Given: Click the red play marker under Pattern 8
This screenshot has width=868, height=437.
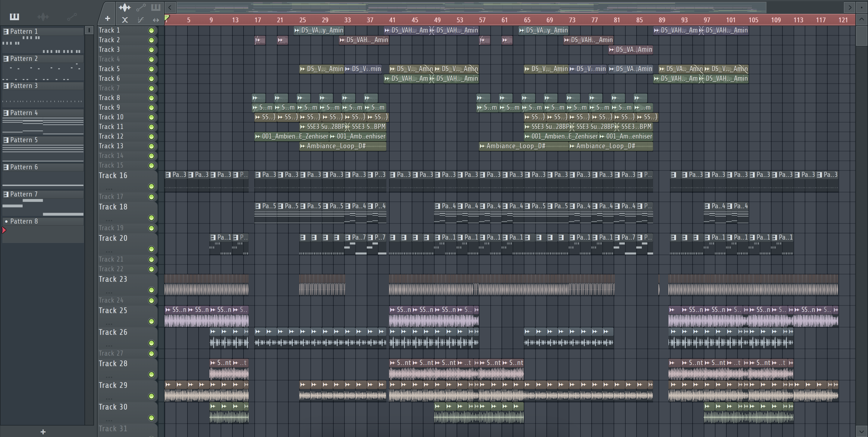Looking at the screenshot, I should [4, 230].
